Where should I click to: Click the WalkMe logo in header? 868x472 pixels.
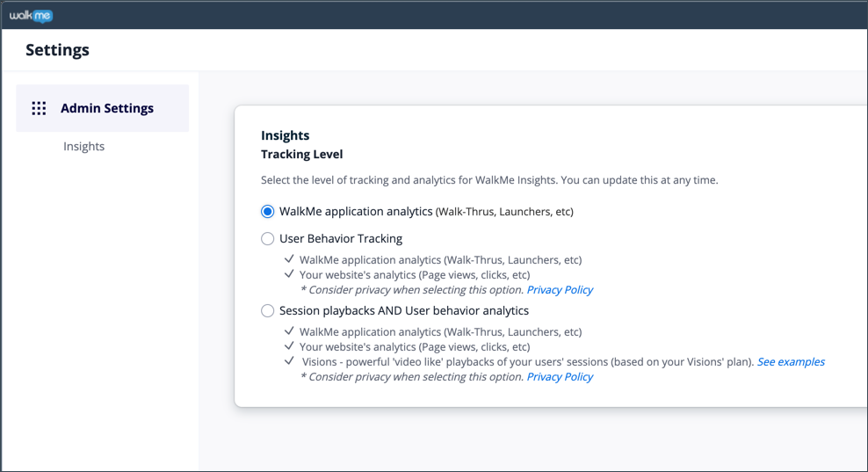point(31,16)
